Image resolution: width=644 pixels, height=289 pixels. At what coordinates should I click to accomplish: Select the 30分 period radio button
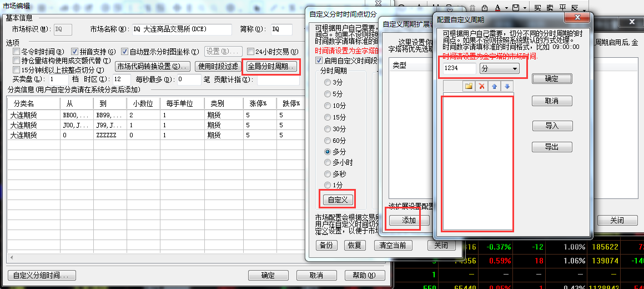coord(328,129)
